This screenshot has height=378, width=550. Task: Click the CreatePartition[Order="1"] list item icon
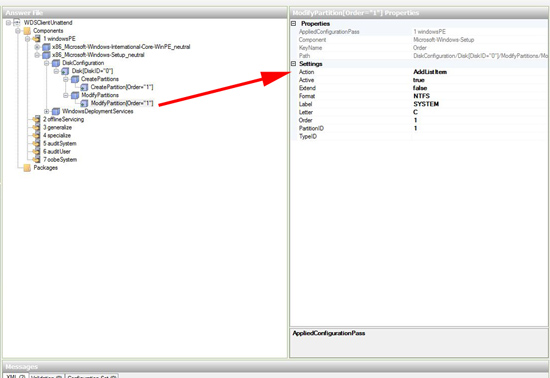pyautogui.click(x=84, y=87)
